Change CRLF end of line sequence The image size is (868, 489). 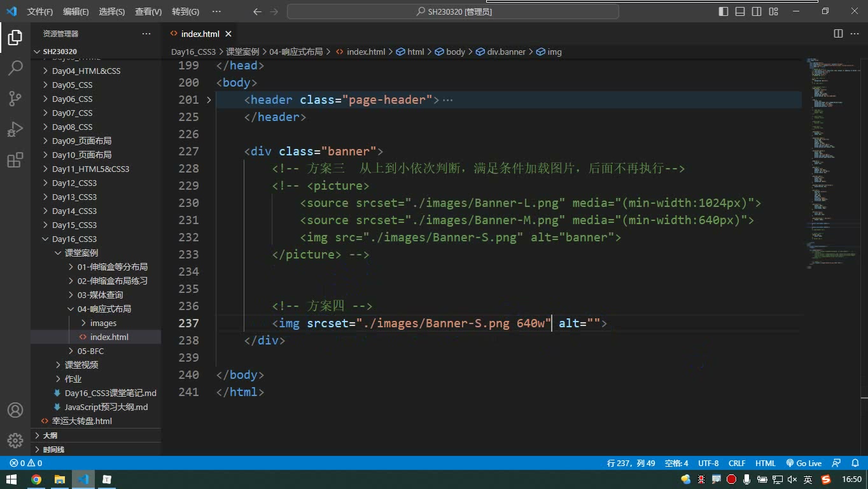737,464
